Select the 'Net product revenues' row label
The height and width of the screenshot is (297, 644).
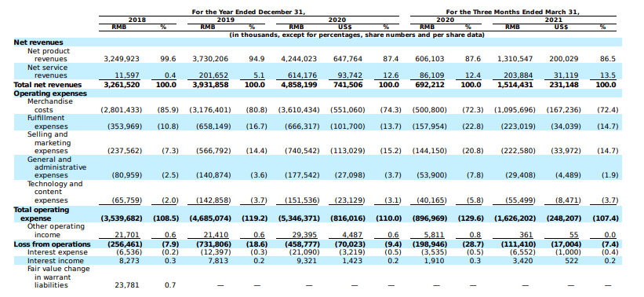point(49,55)
